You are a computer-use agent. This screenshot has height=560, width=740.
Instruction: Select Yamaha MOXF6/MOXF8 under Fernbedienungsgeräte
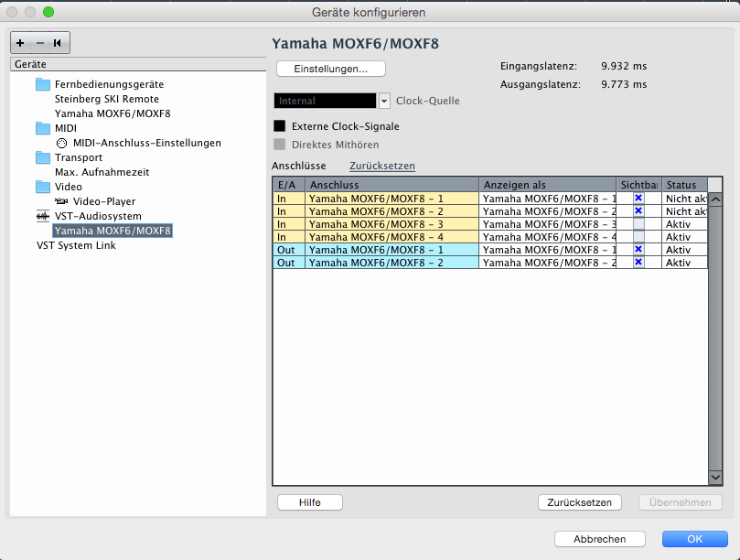[113, 113]
